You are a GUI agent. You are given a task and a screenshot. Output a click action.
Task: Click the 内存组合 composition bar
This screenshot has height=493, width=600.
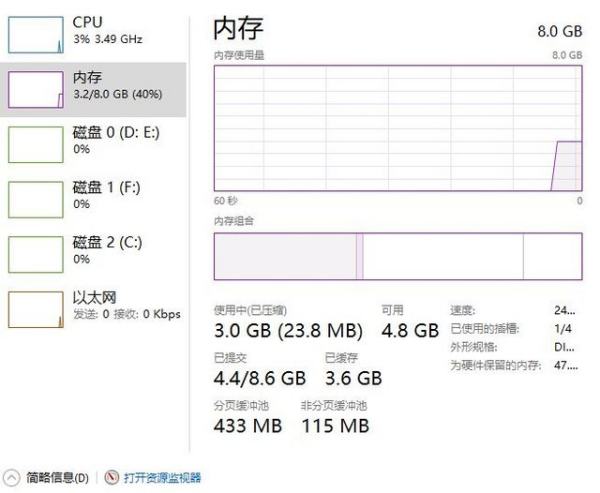[397, 256]
